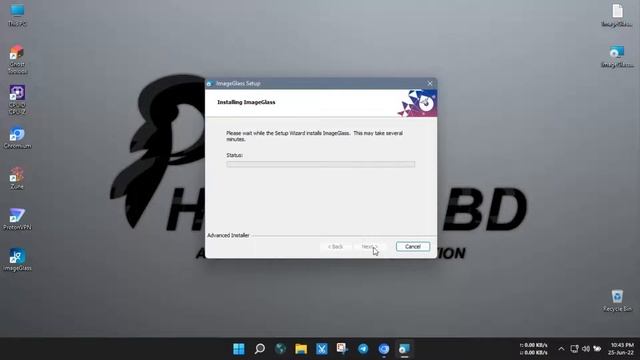Click the ImageGlass Setup title bar icon
Image resolution: width=640 pixels, height=360 pixels.
[209, 84]
